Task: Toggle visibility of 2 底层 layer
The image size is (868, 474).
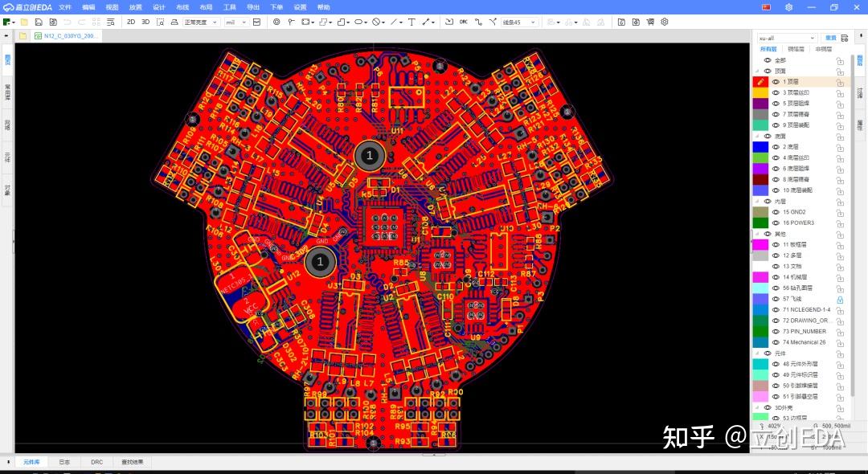Action: (x=776, y=146)
